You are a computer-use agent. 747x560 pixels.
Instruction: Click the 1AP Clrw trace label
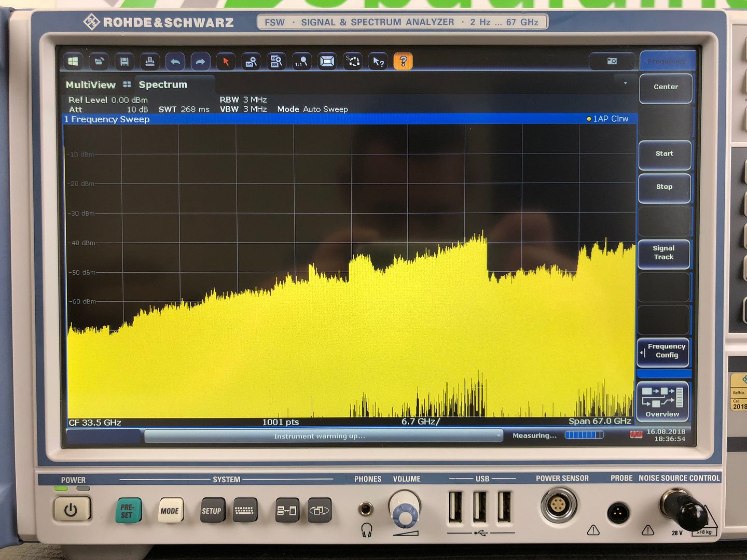(607, 119)
